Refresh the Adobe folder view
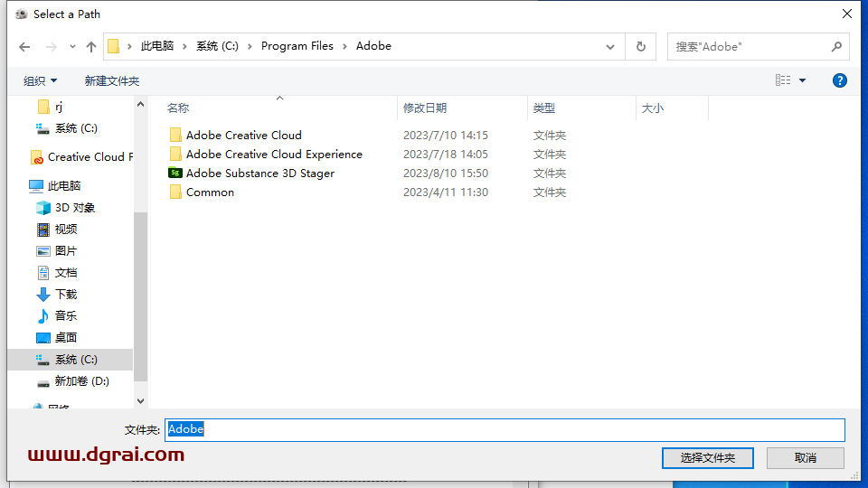The width and height of the screenshot is (868, 488). [x=640, y=47]
